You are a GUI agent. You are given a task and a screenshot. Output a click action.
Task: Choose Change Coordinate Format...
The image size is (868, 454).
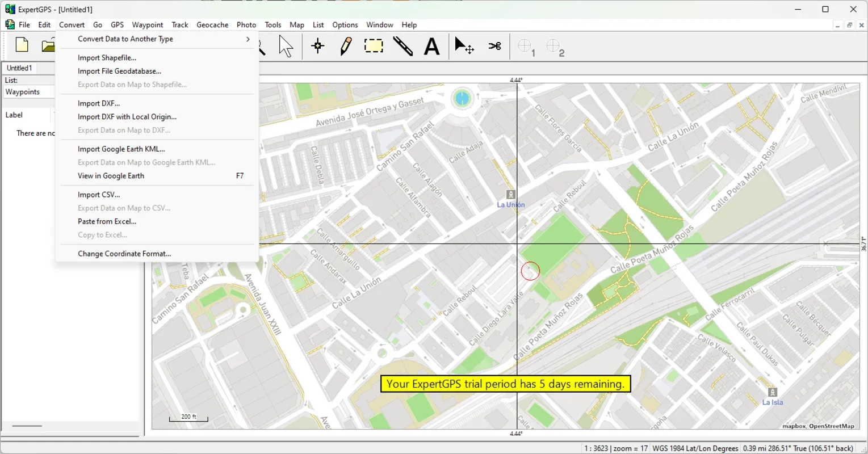[157, 254]
